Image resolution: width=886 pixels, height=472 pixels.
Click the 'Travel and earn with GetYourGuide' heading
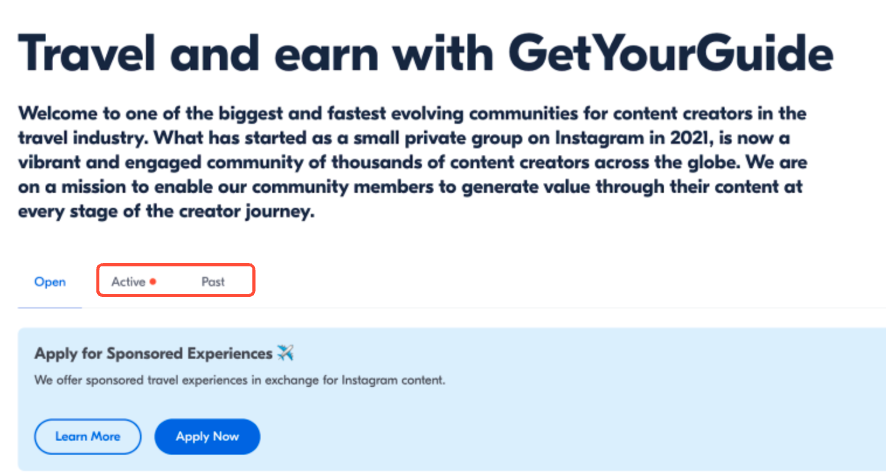point(425,54)
